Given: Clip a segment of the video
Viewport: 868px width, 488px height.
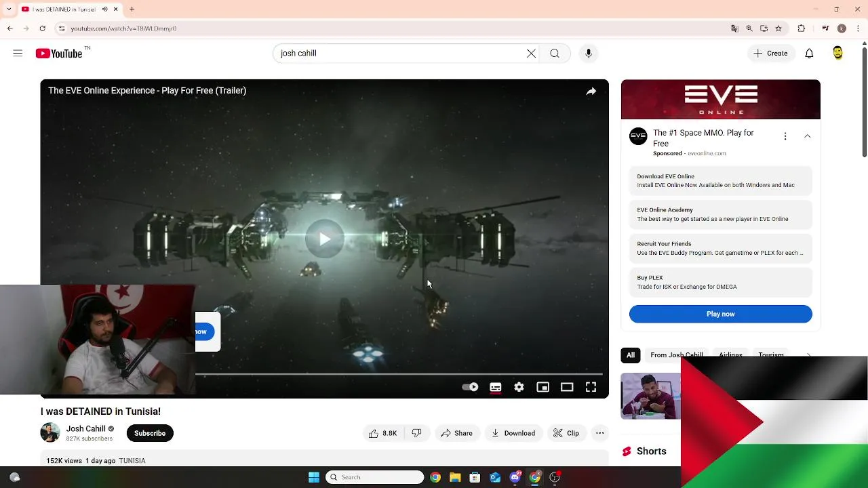Looking at the screenshot, I should (566, 433).
